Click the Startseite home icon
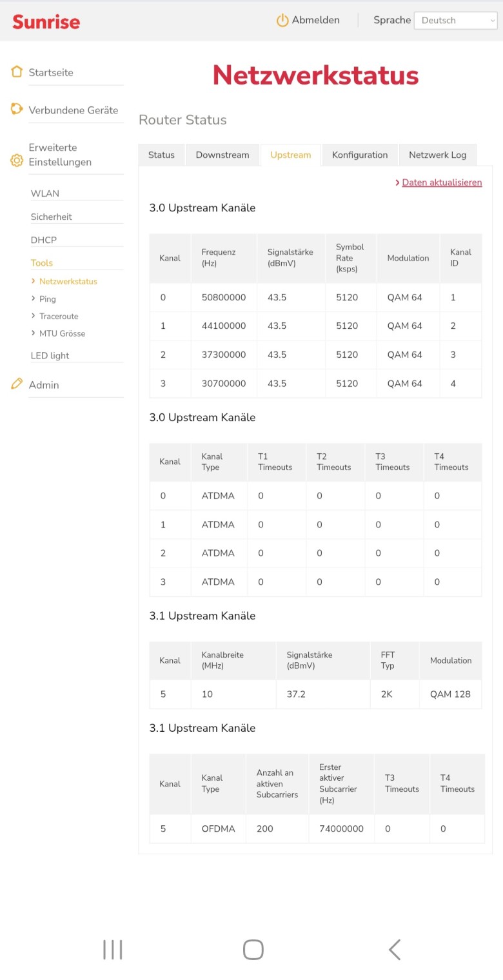Screen dimensions: 503x980 tap(17, 72)
